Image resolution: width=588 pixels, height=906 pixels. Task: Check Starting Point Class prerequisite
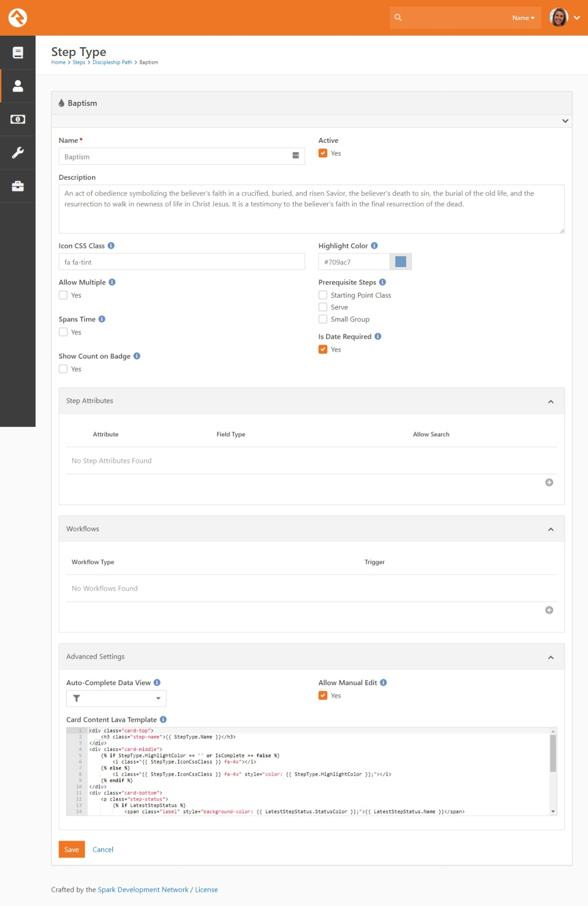click(323, 295)
